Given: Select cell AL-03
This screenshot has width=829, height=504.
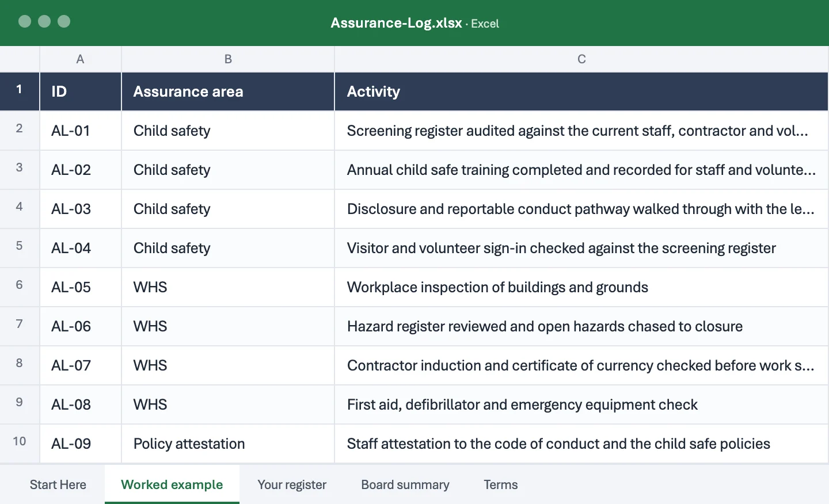Looking at the screenshot, I should [81, 209].
